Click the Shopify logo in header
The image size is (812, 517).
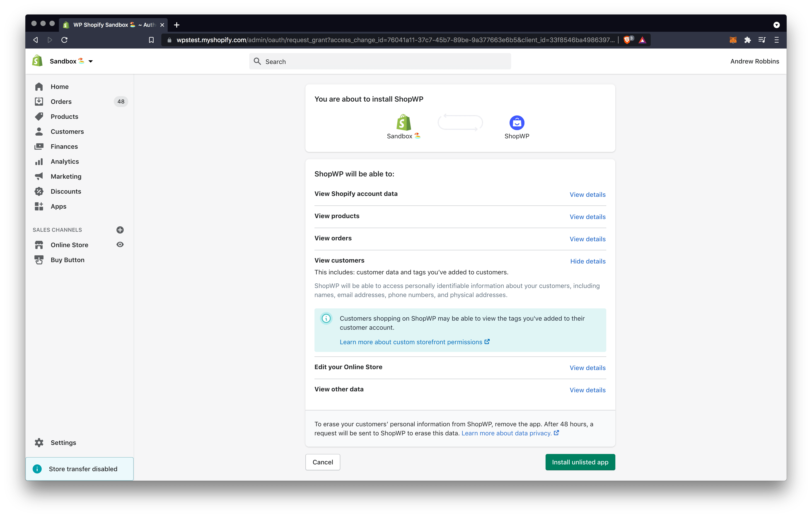pos(37,61)
